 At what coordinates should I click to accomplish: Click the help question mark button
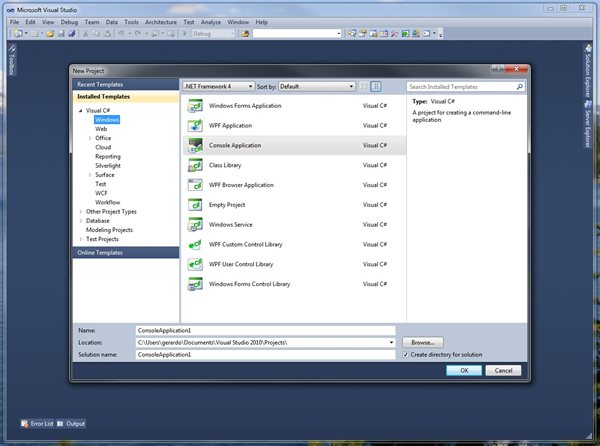[498, 69]
